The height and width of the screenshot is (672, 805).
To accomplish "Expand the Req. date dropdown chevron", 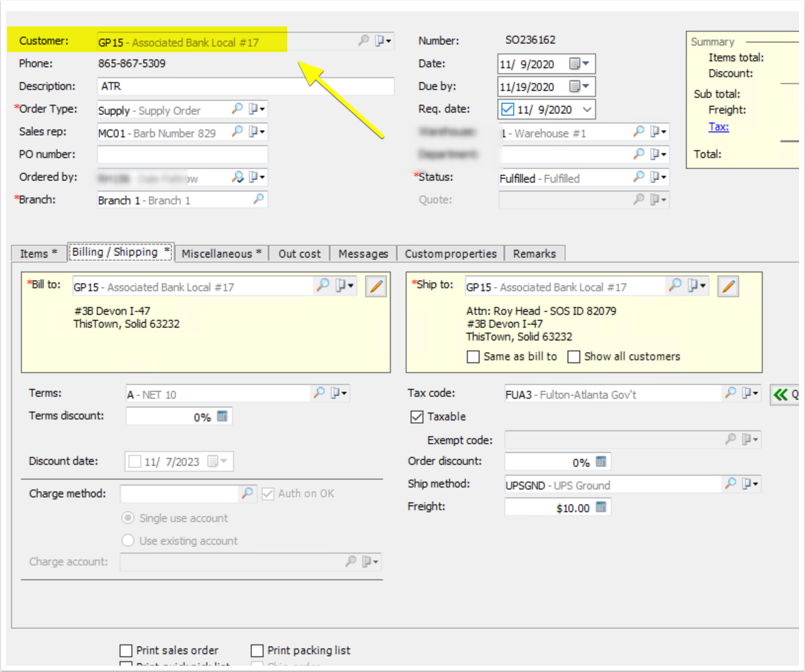I will (x=587, y=109).
